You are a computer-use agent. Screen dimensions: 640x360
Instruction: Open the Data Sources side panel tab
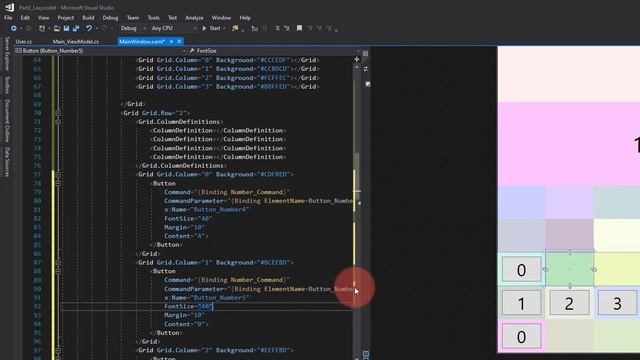[7, 162]
